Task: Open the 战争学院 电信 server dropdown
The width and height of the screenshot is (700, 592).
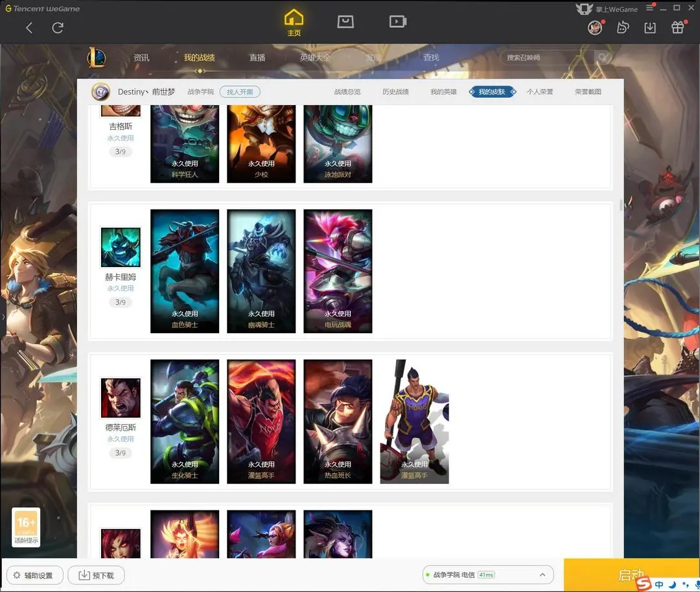Action: (488, 574)
